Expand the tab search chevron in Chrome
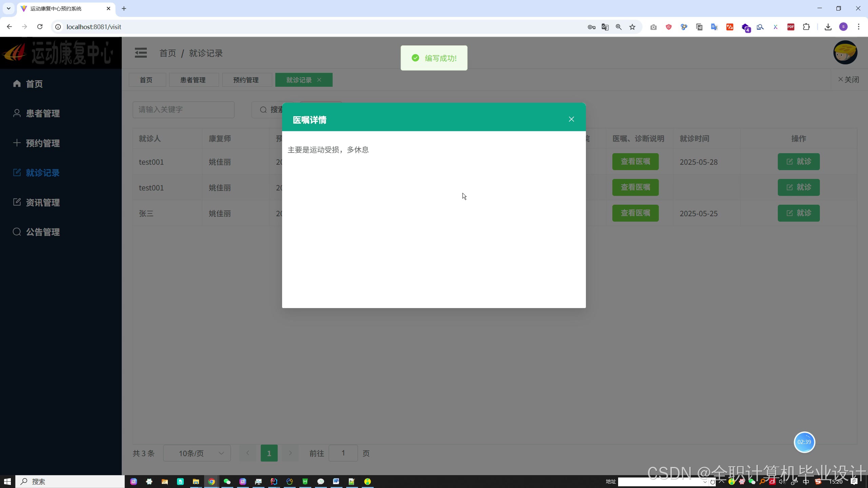This screenshot has width=868, height=488. [x=8, y=8]
